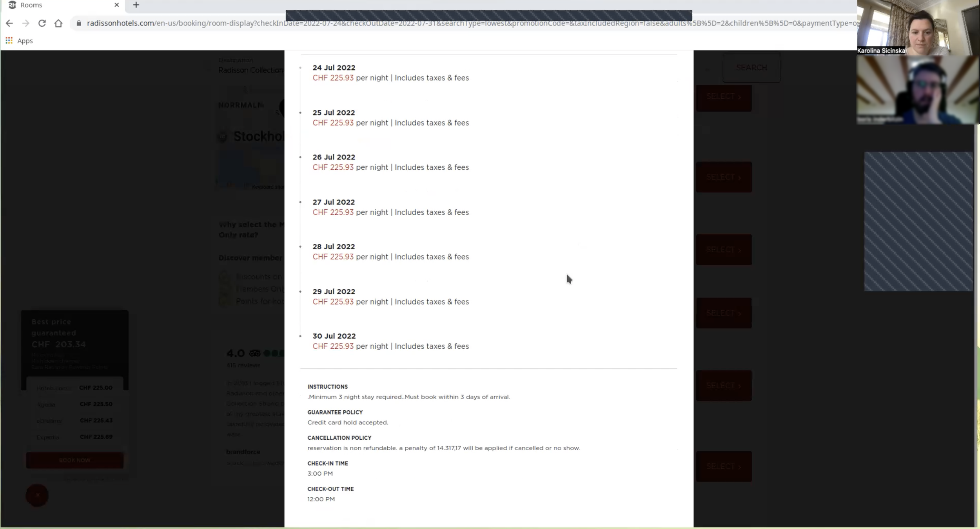
Task: Click the 29 Jul 2022 date
Action: click(x=334, y=292)
